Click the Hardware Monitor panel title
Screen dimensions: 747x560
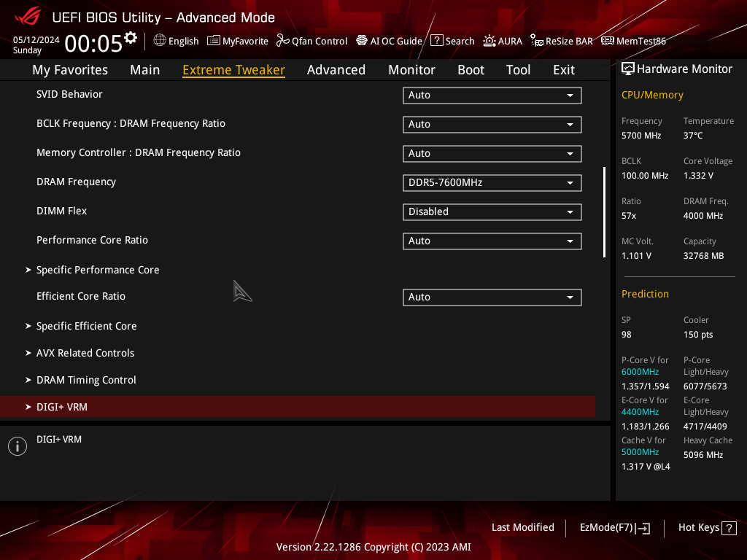[x=684, y=69]
